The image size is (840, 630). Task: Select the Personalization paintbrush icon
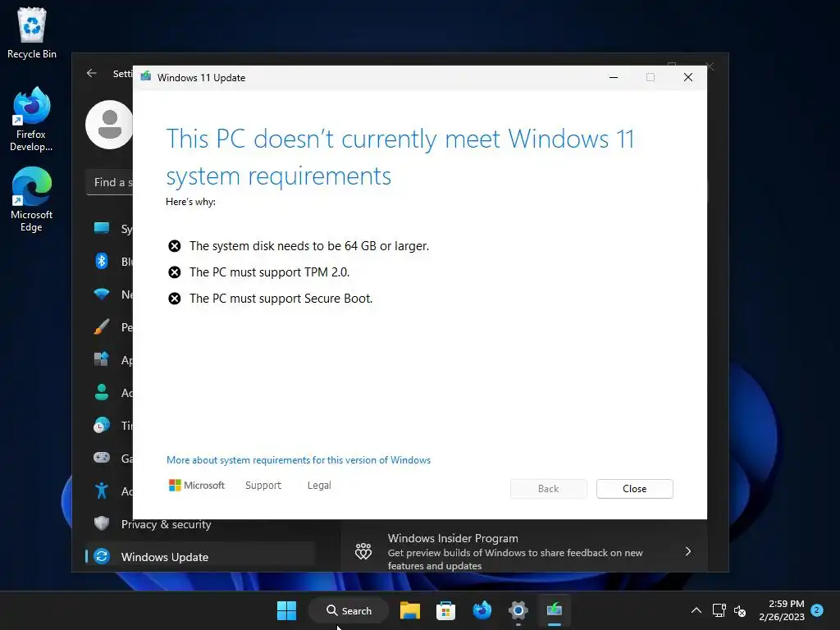click(x=101, y=326)
